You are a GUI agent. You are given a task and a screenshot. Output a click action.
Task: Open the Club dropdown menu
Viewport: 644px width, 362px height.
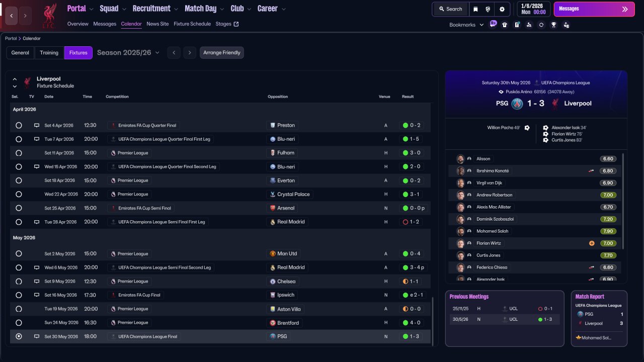click(x=241, y=9)
